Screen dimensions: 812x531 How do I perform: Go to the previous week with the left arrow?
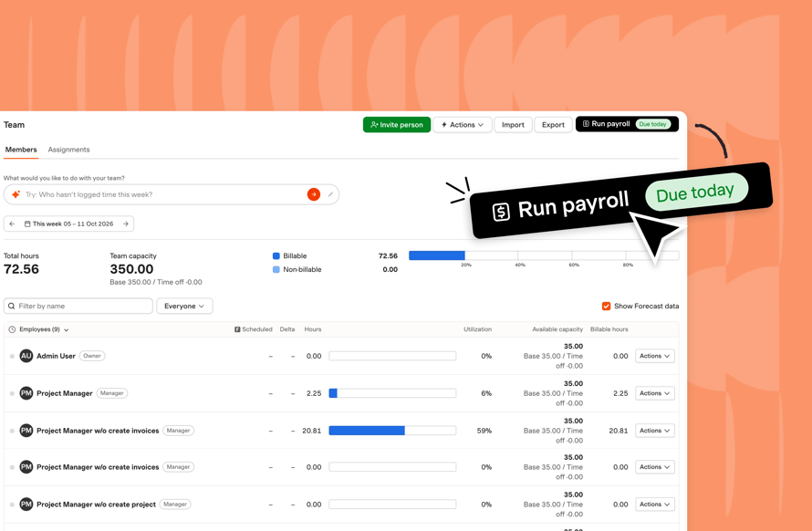(x=12, y=224)
